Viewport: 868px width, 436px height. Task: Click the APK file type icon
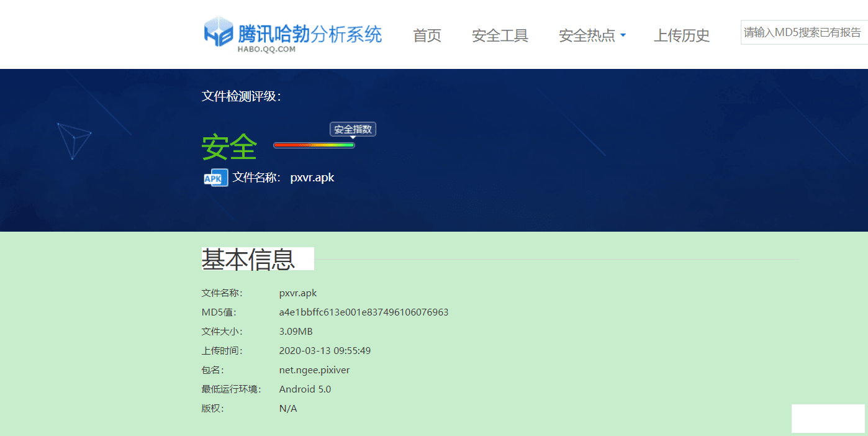coord(215,178)
